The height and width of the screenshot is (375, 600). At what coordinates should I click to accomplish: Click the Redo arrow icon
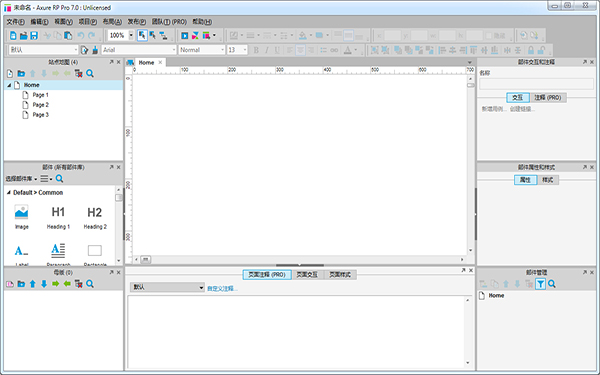[92, 36]
